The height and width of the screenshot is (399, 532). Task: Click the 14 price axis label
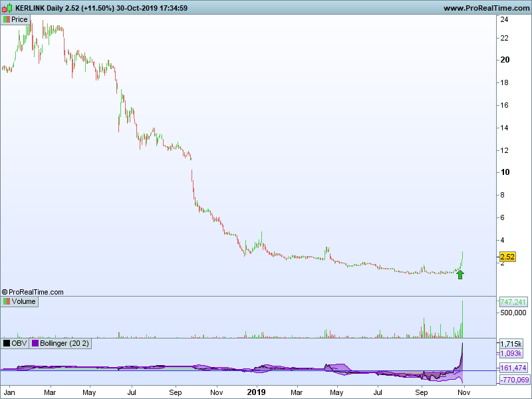point(505,128)
